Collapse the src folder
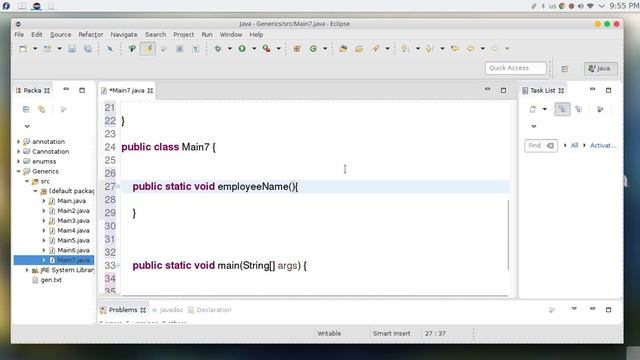The height and width of the screenshot is (360, 640). point(27,181)
